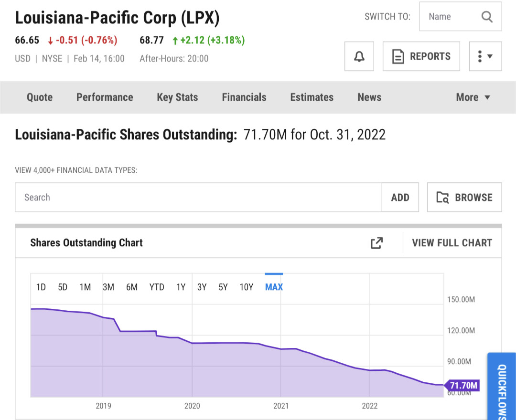Viewport: 516px width, 420px height.
Task: Click the 71.70M value label on chart
Action: tap(462, 385)
